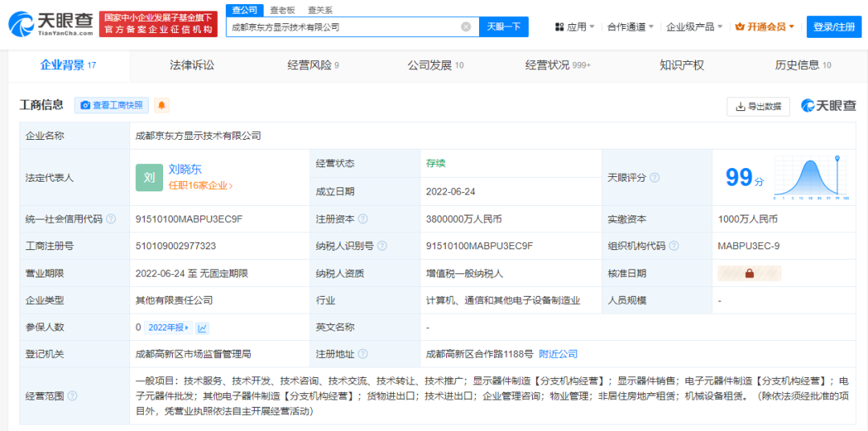
Task: Click help icon next to 注册资本
Action: click(x=362, y=219)
